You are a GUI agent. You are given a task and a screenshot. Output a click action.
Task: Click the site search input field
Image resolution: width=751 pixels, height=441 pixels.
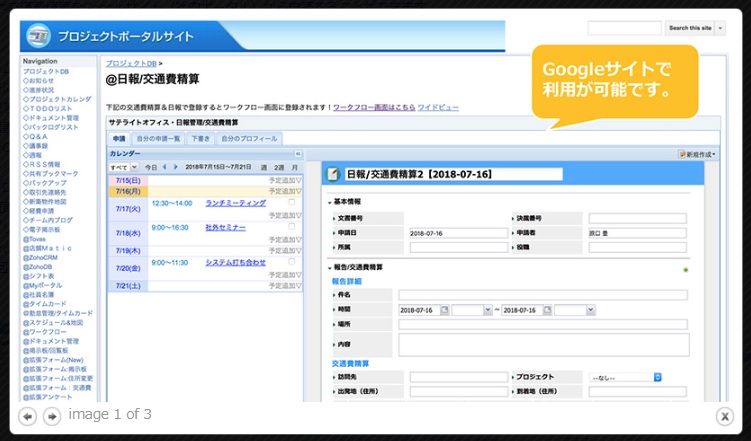pos(625,28)
